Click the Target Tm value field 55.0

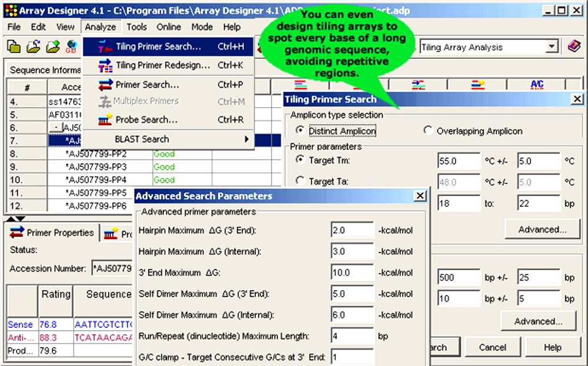(459, 161)
